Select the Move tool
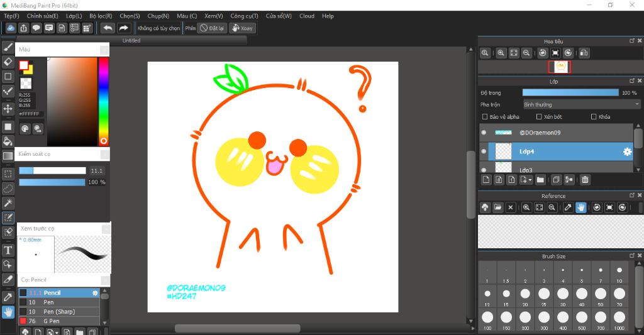The image size is (644, 335). pyautogui.click(x=8, y=109)
